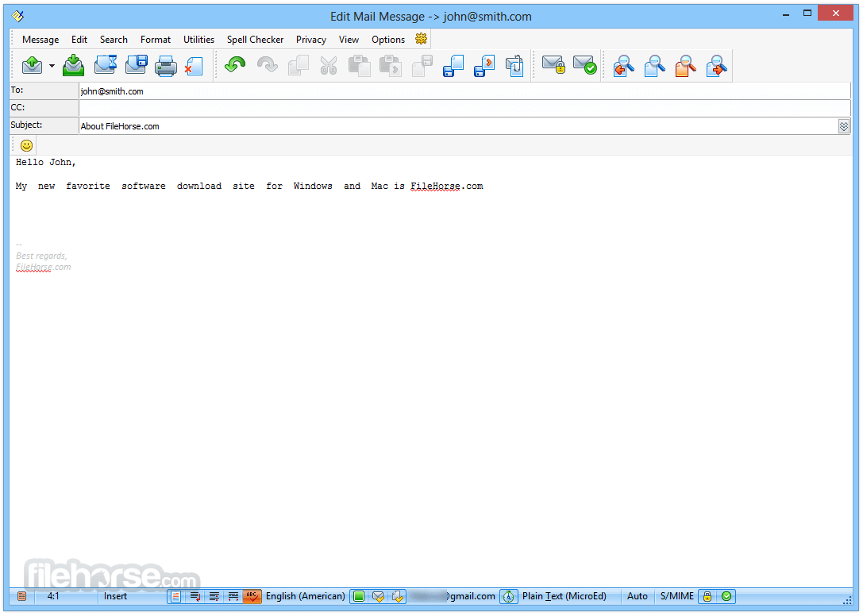Open Plain Text (MicroEd) editor format selector

click(564, 596)
